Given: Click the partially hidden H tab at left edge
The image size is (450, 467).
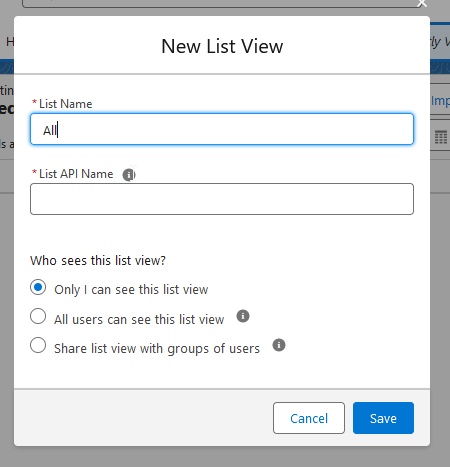Looking at the screenshot, I should point(10,42).
